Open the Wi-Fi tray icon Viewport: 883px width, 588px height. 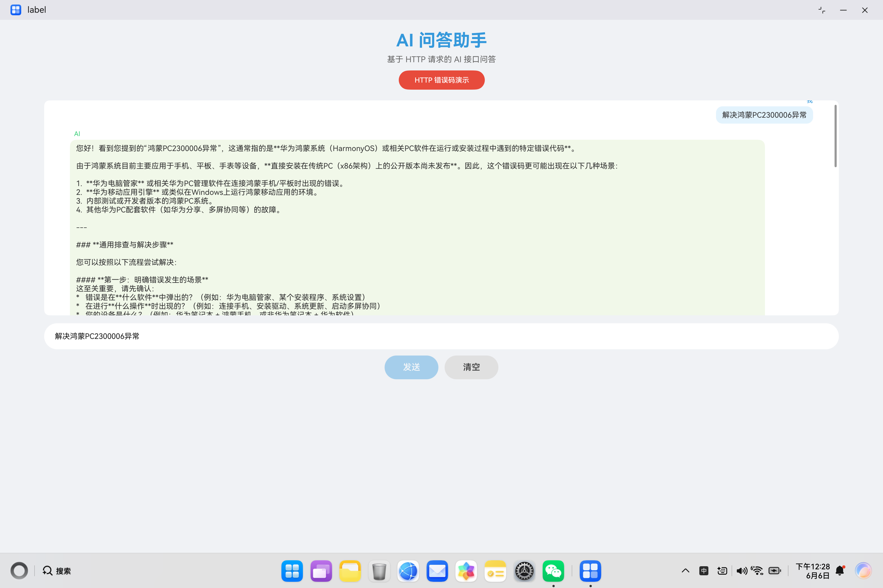click(757, 571)
